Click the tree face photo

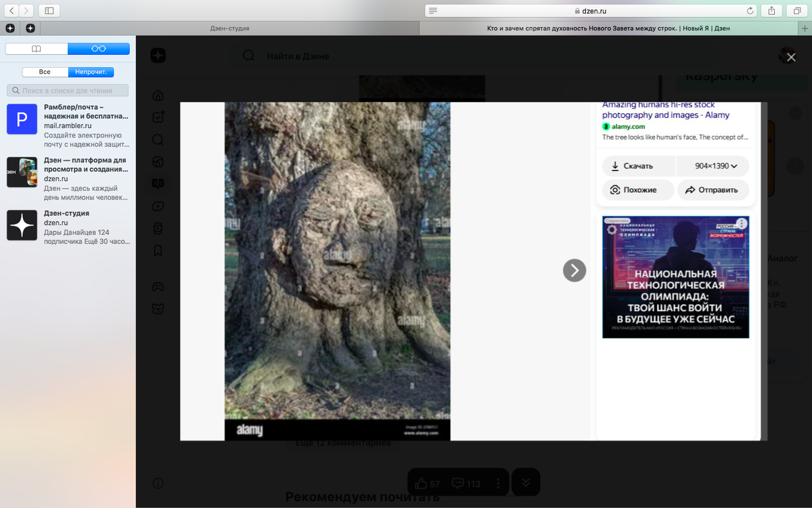(x=337, y=271)
